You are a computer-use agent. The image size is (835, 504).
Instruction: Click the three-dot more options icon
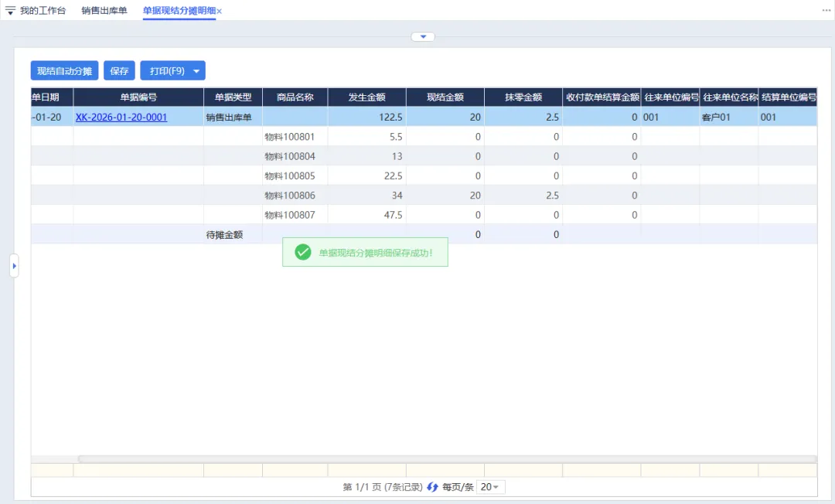point(826,11)
